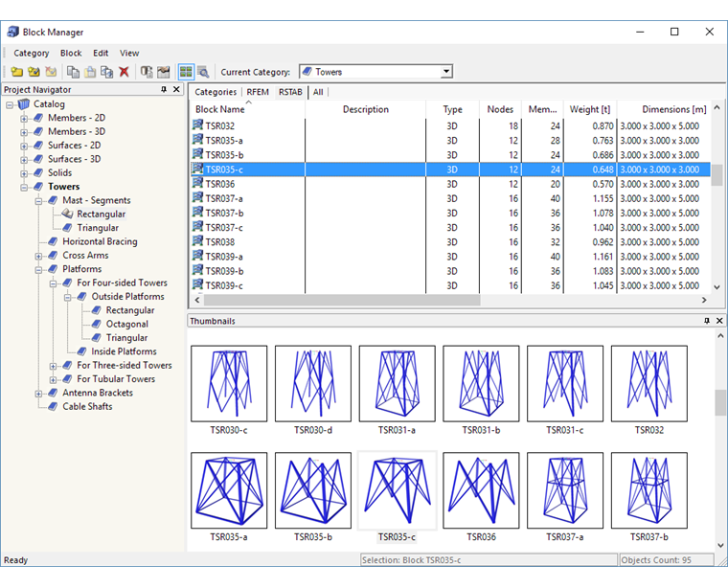
Task: Click the Catalog root icon in navigator
Action: [24, 104]
